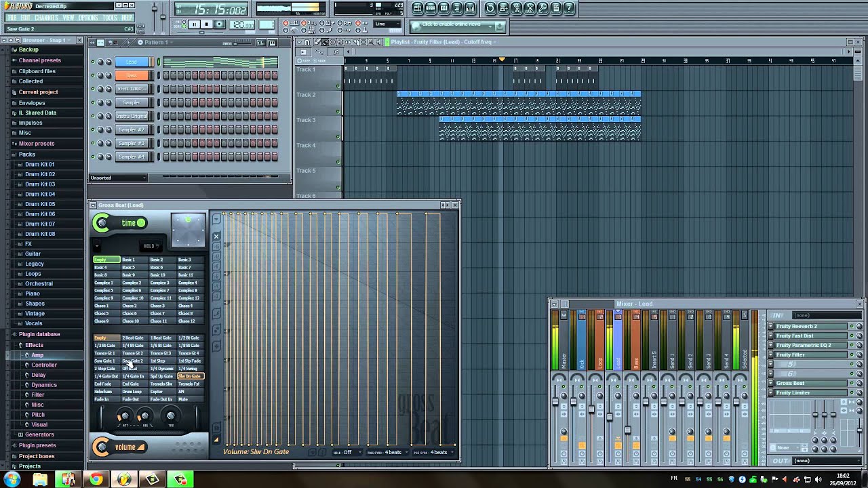
Task: Stop playback with the square button
Action: [207, 24]
